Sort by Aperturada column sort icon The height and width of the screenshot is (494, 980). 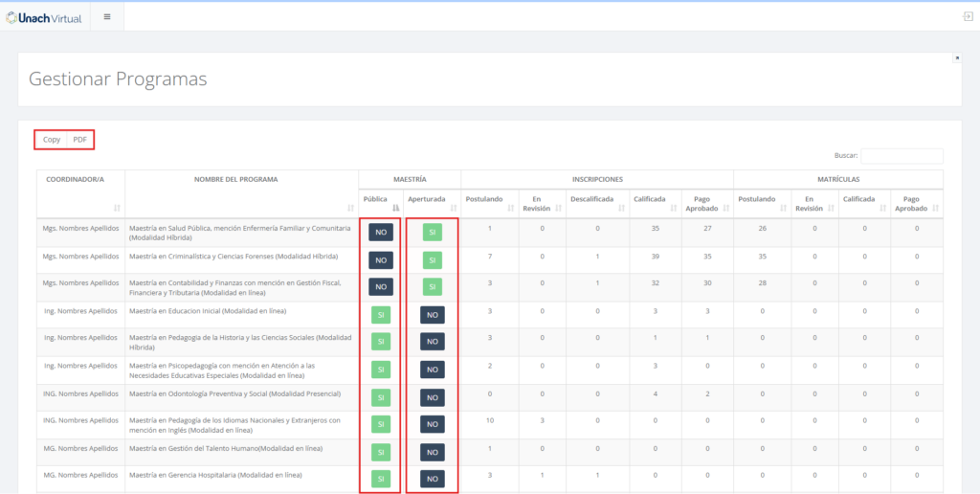[x=453, y=207]
